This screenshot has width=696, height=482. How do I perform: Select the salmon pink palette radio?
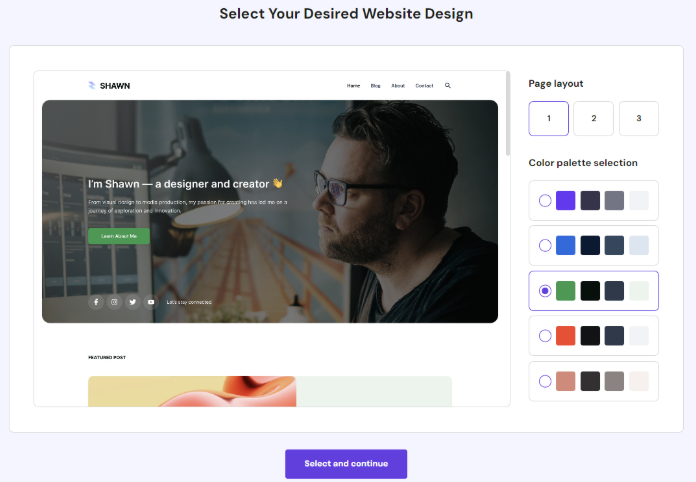tap(545, 381)
